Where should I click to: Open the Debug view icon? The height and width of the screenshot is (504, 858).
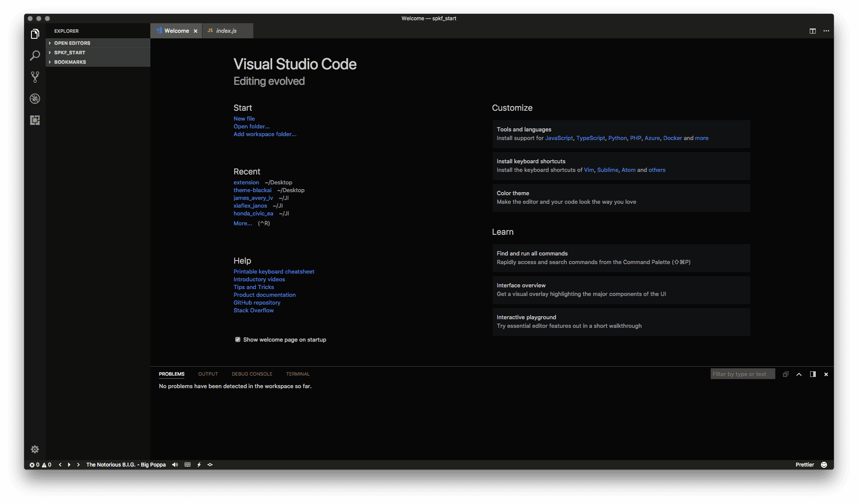point(35,99)
